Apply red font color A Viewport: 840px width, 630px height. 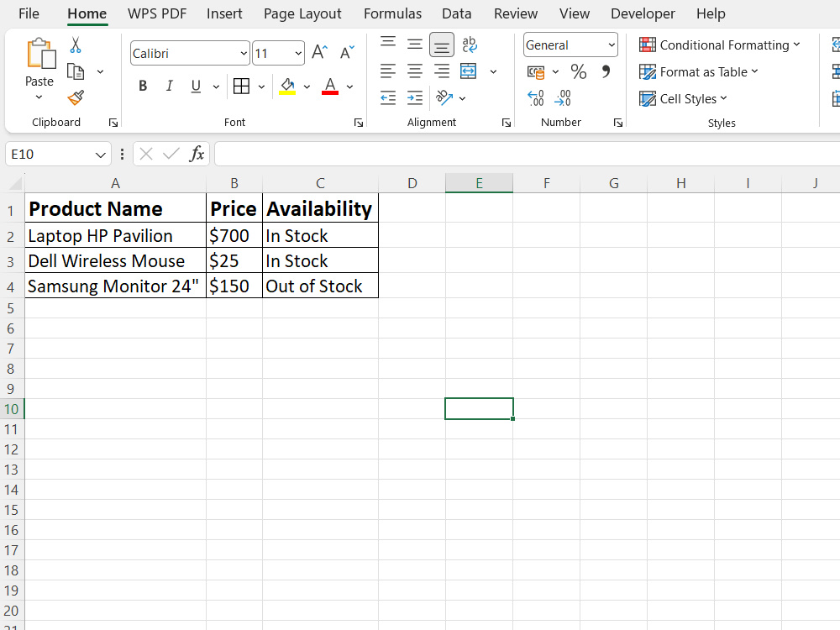click(x=330, y=87)
